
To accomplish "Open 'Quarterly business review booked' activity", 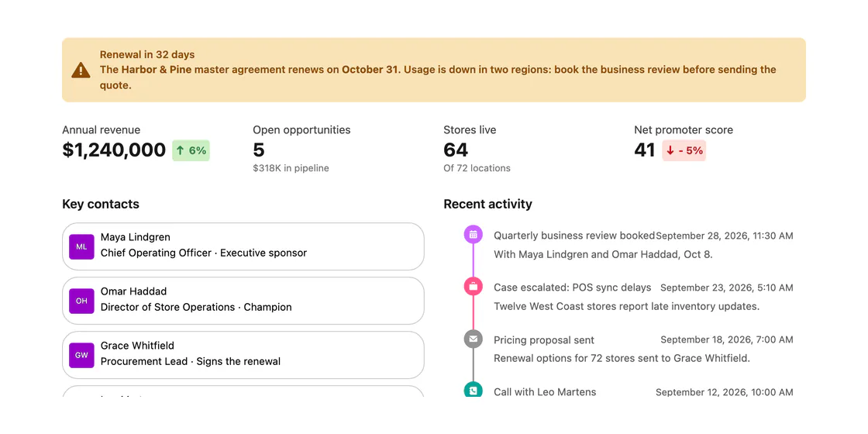I will click(574, 236).
